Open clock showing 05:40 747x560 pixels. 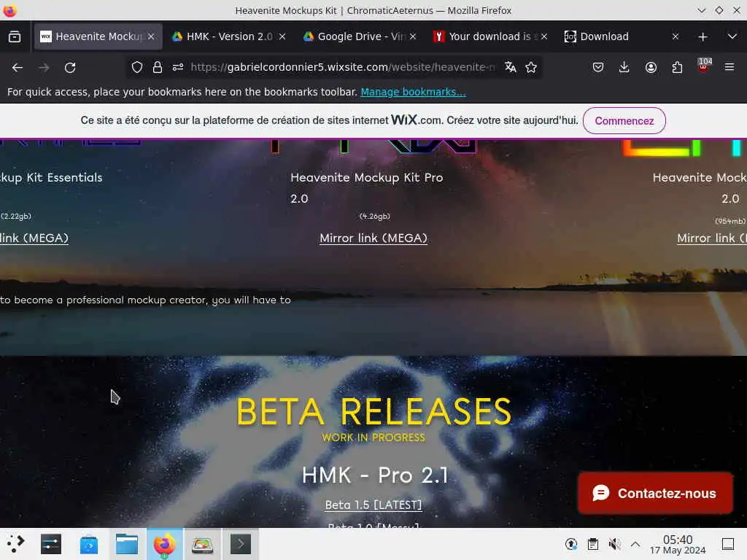pos(678,544)
